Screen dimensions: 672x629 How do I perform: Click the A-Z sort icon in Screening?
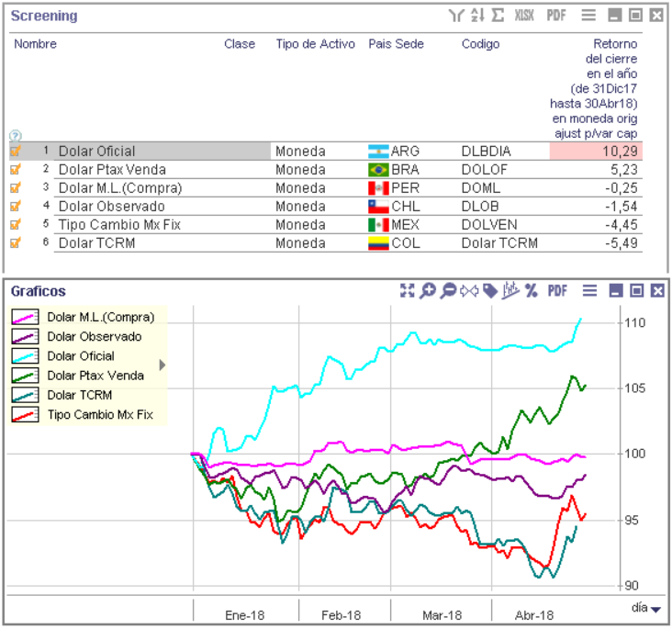tap(477, 16)
